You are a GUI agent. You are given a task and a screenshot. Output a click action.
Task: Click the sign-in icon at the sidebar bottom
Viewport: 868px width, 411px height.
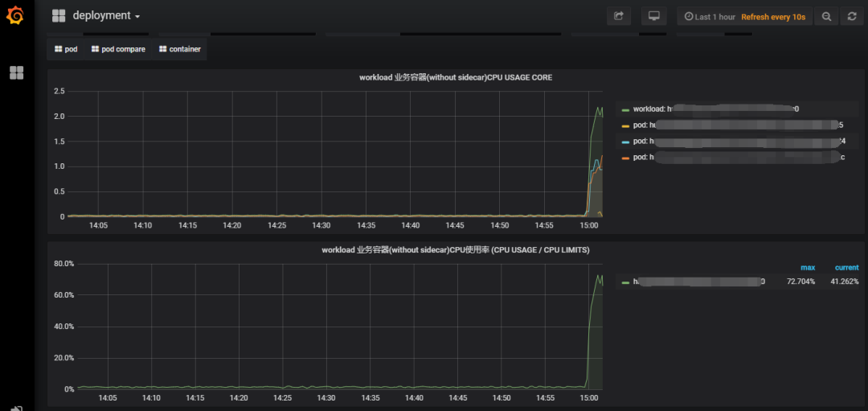[x=16, y=408]
